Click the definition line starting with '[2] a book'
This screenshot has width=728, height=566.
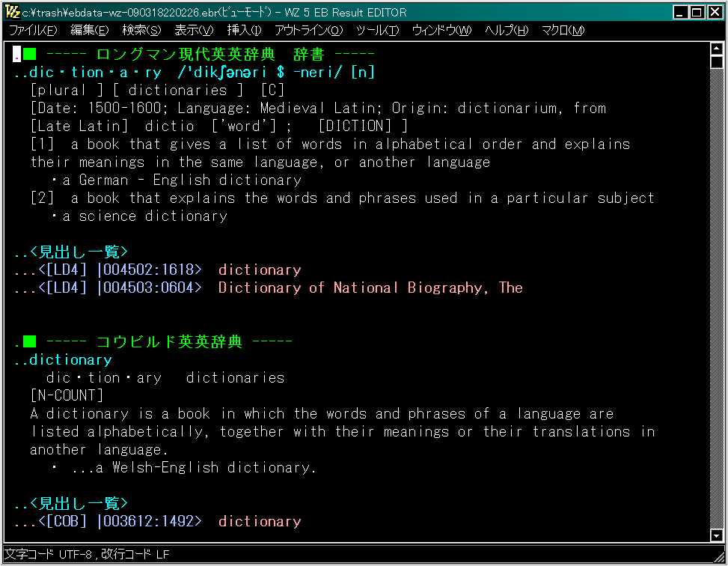pos(342,198)
